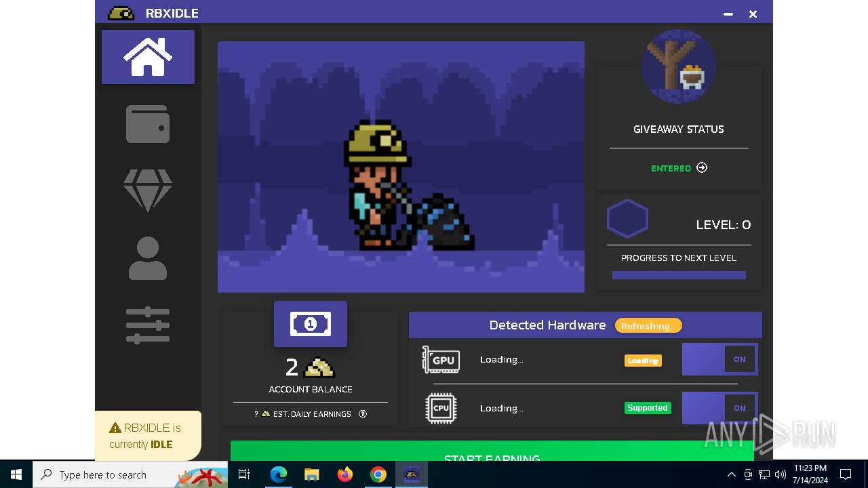Click the estimated earnings help question icon

click(x=363, y=413)
